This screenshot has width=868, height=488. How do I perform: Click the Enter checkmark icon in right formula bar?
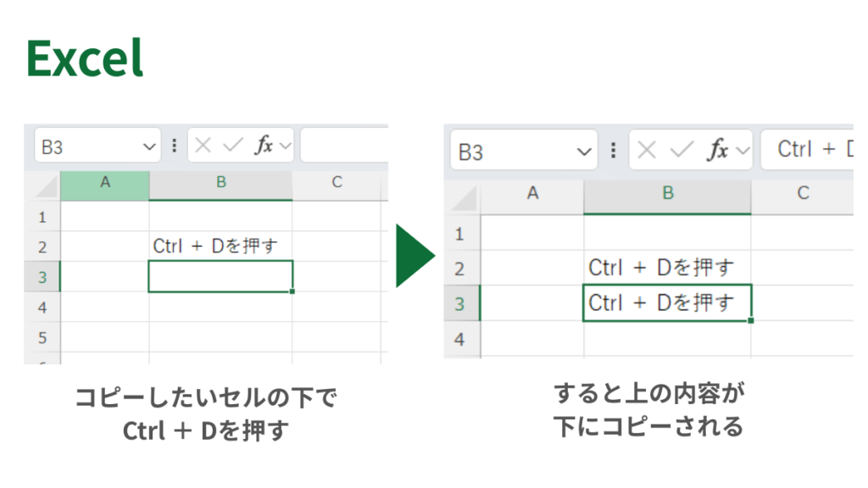tap(682, 151)
